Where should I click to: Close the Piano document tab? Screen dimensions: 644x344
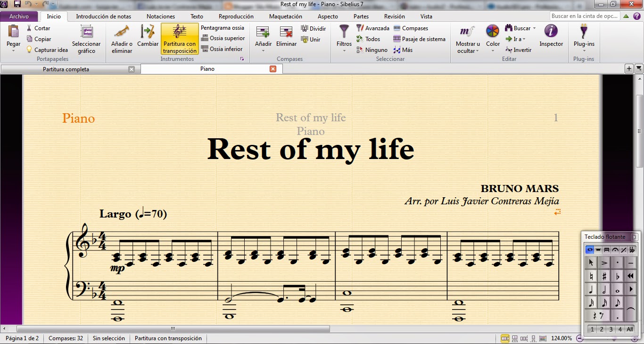click(x=273, y=69)
